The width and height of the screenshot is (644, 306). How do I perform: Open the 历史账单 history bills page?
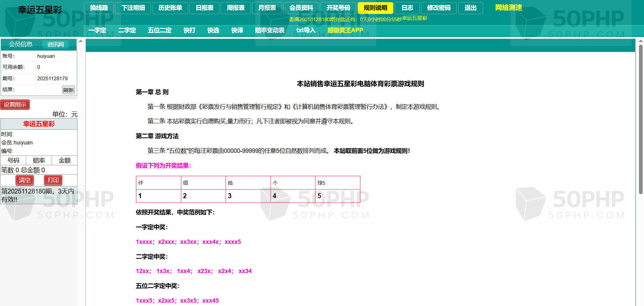point(170,8)
